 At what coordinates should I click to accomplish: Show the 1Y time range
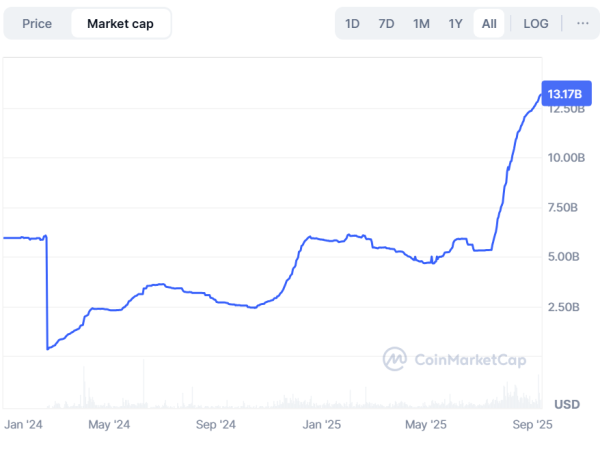pyautogui.click(x=455, y=23)
